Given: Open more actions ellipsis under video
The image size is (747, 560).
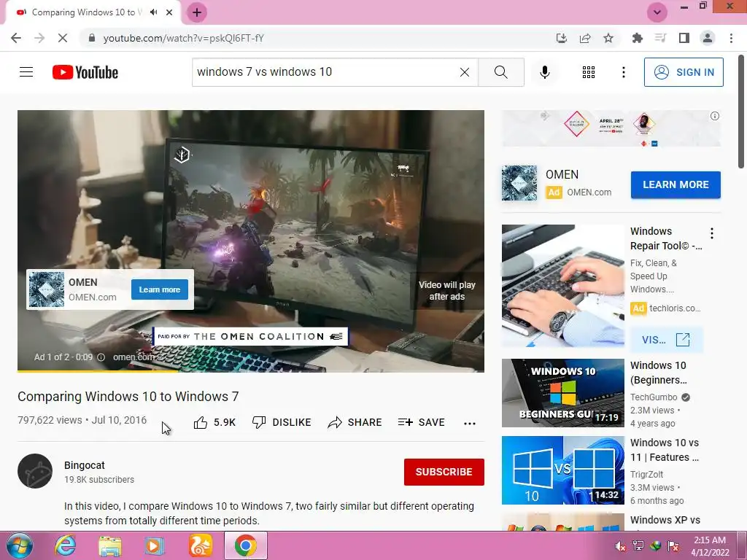Looking at the screenshot, I should tap(470, 424).
